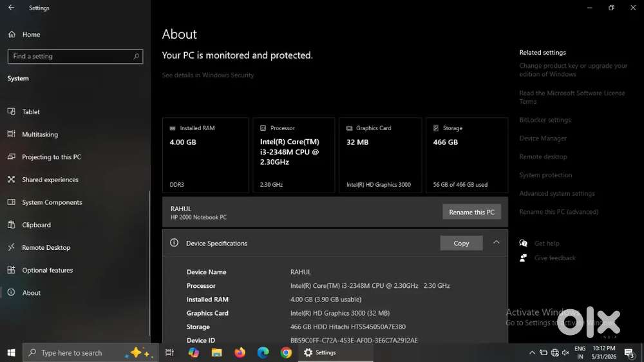Open the Device Manager link
644x362 pixels.
click(543, 138)
